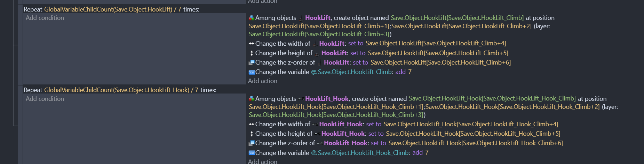This screenshot has width=644, height=164.
Task: Click the width icon of HookLift_Hook action
Action: 252,124
